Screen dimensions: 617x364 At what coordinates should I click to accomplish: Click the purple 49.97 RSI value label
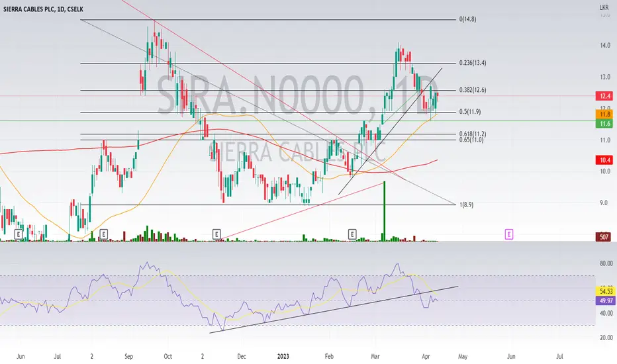[x=606, y=300]
